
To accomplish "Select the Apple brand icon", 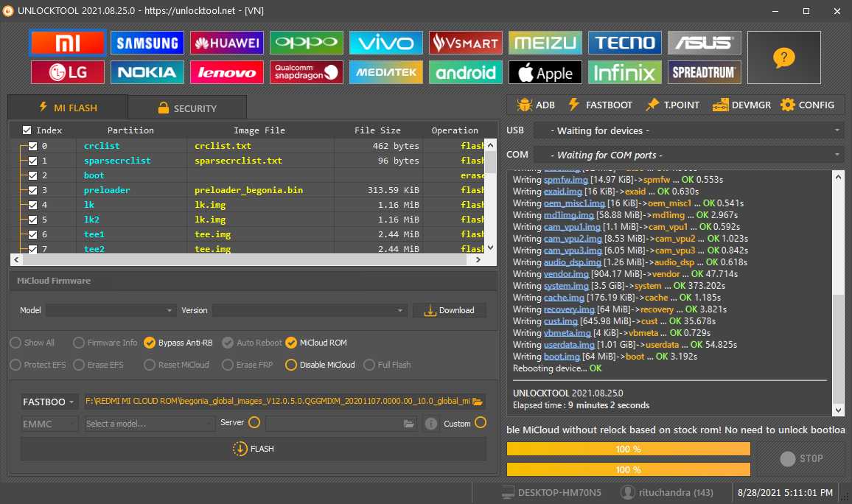I will (x=545, y=72).
